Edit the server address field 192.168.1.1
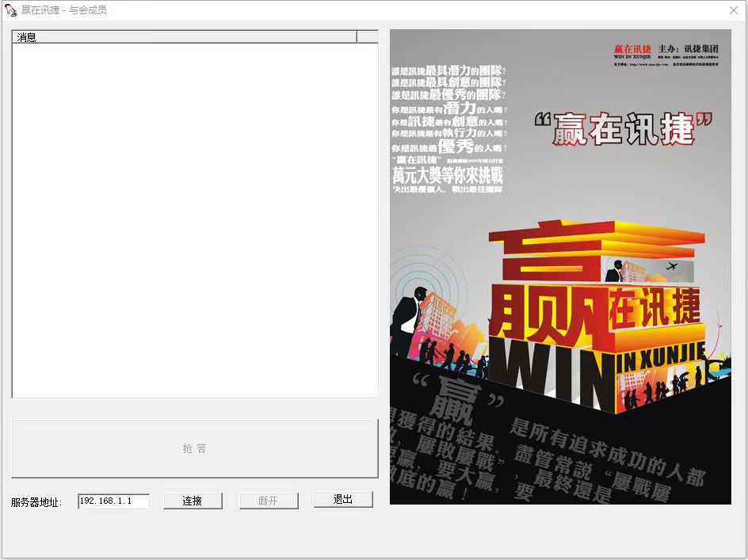 (113, 501)
